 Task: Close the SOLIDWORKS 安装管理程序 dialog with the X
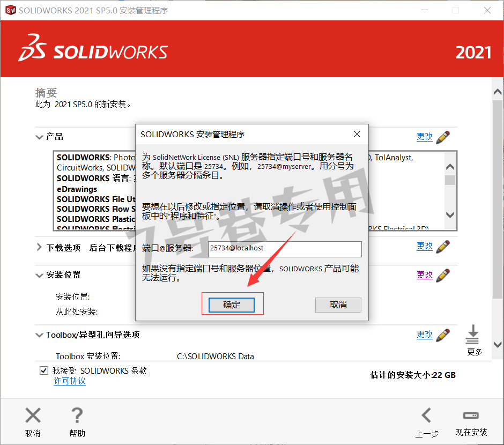pyautogui.click(x=357, y=134)
